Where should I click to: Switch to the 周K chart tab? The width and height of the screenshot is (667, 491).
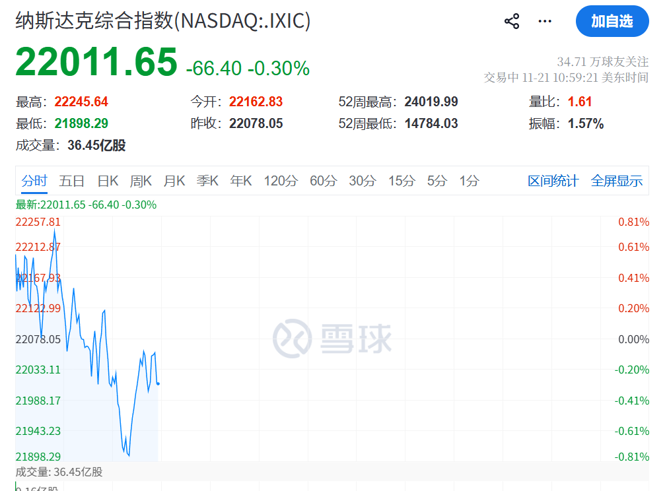[140, 181]
